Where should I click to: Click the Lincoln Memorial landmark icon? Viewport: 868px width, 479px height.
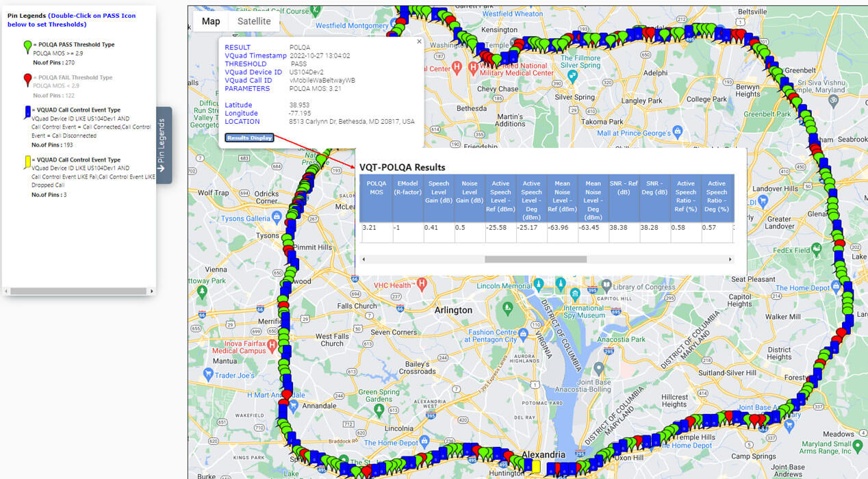[x=539, y=283]
